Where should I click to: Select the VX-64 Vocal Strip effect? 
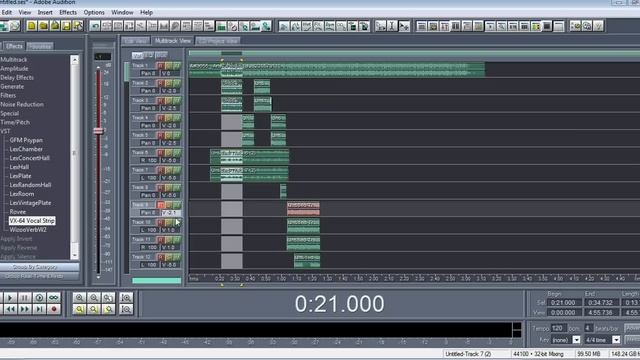pos(32,221)
